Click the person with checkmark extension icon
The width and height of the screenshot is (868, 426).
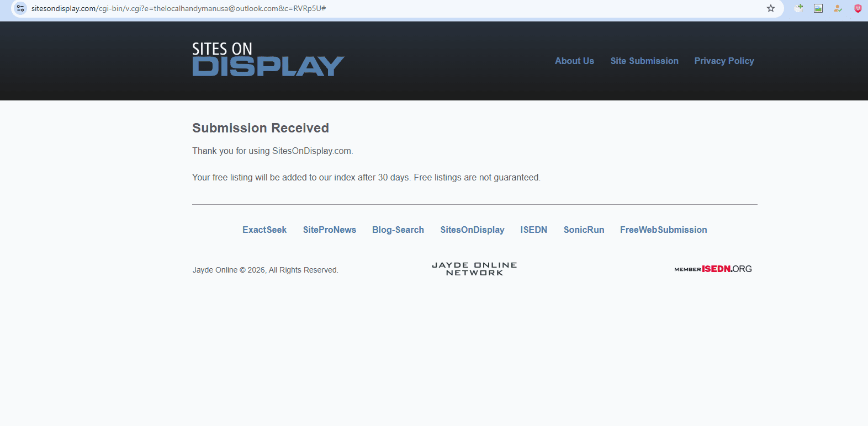point(838,8)
